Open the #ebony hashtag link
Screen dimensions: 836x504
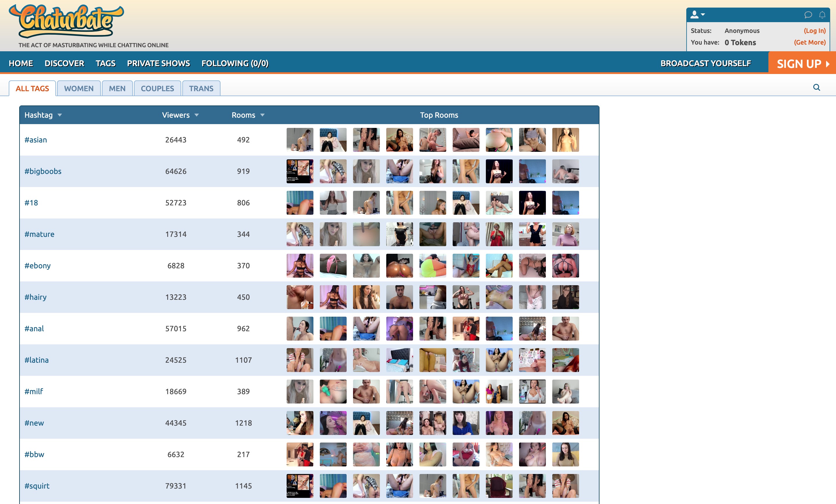coord(37,266)
